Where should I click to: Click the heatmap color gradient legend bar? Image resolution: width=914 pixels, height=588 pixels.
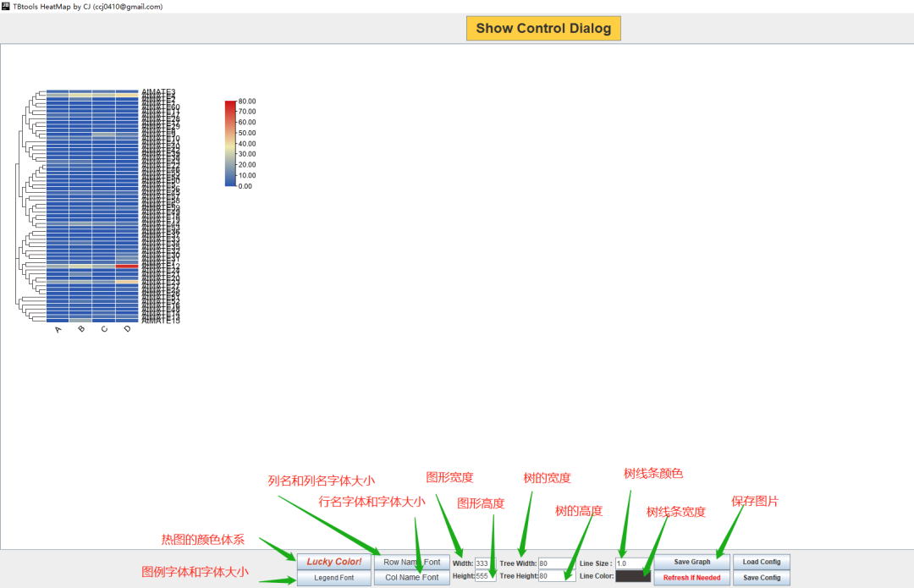coord(230,143)
